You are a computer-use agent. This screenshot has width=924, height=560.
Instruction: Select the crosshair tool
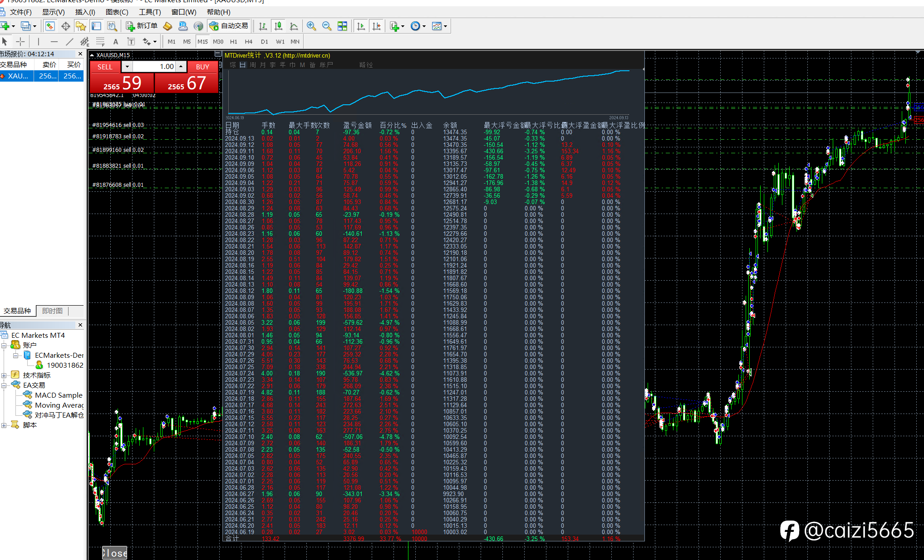[20, 42]
